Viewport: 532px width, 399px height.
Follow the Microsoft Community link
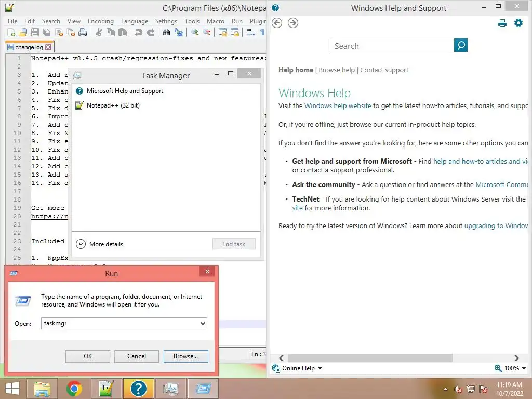pos(502,184)
